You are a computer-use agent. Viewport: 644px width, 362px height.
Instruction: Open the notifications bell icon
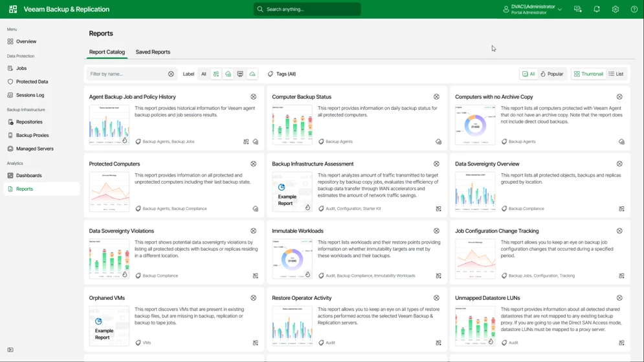[597, 9]
